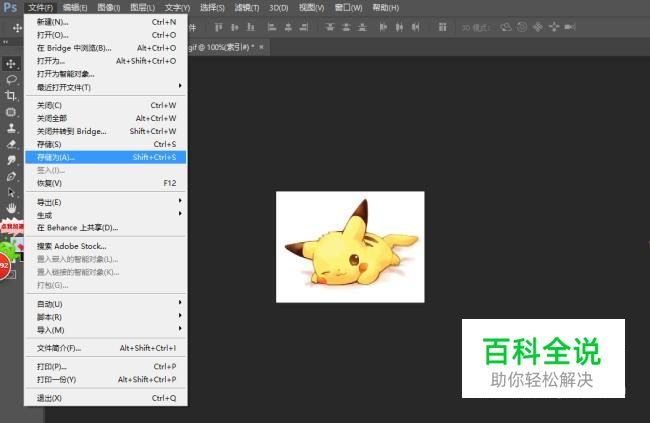
Task: Click Auto-Align Layers icon
Action: pyautogui.click(x=442, y=27)
